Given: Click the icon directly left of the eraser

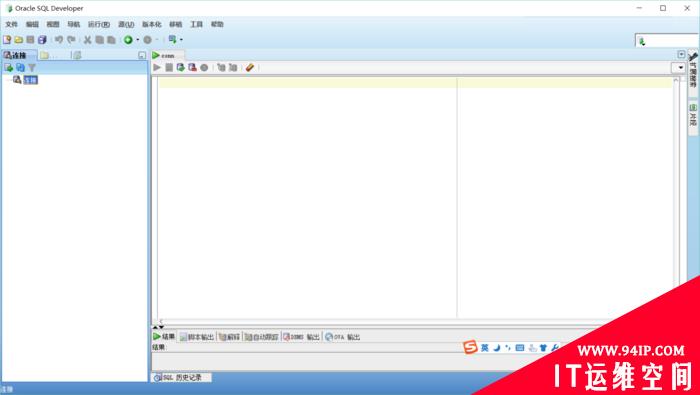Looking at the screenshot, I should [233, 67].
